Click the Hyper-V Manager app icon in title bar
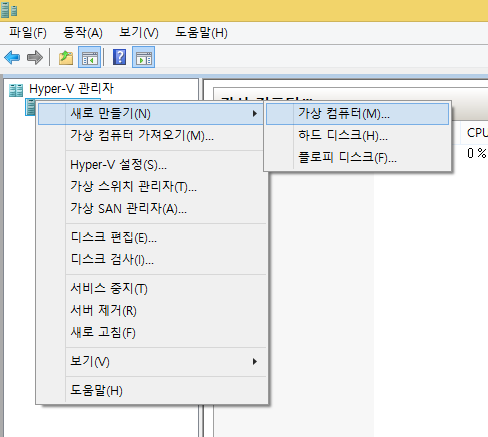This screenshot has width=488, height=437. 9,10
